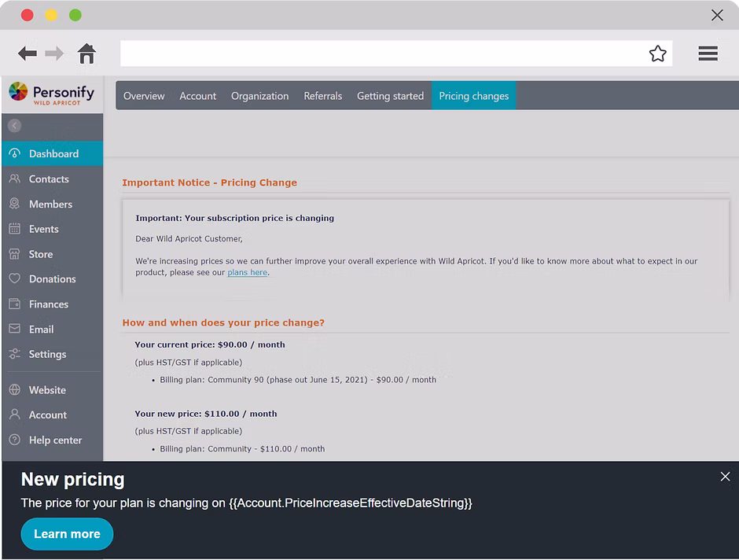This screenshot has height=560, width=739.
Task: Click the browser back arrow
Action: point(28,53)
